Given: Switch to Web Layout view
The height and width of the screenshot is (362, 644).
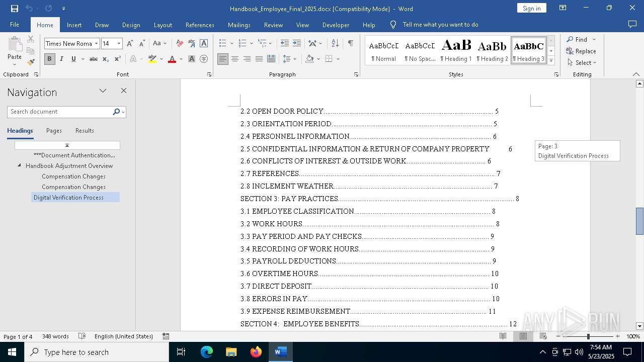Looking at the screenshot, I should [x=543, y=336].
